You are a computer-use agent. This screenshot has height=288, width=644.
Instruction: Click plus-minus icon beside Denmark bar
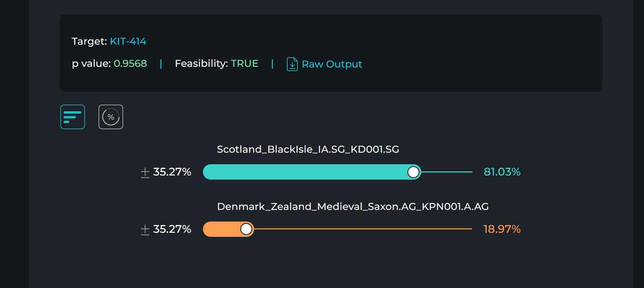(145, 230)
